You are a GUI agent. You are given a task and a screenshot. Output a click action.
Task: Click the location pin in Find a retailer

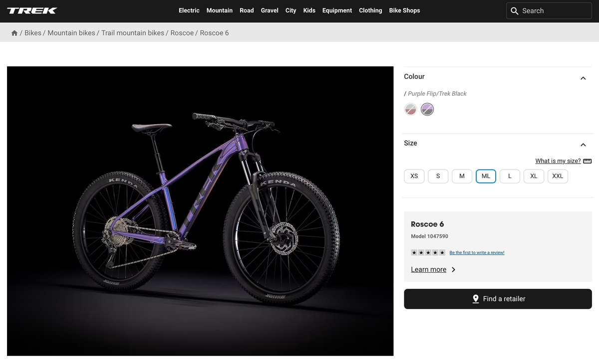click(476, 299)
